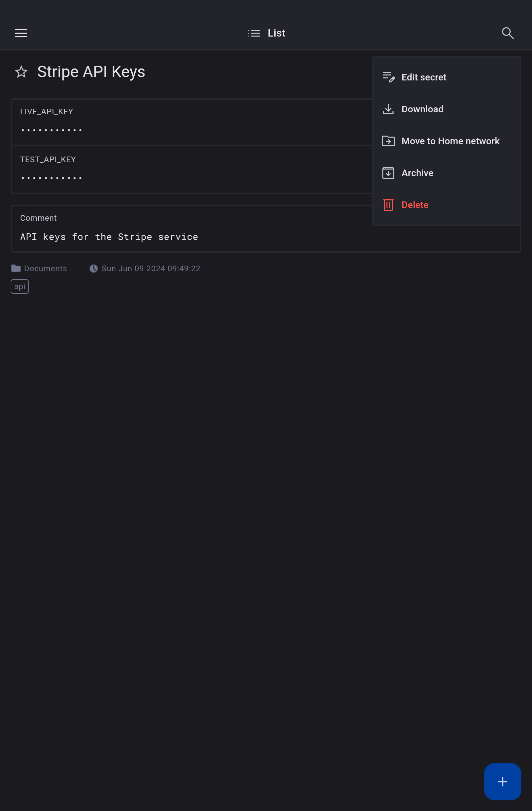Click the move-to-folder arrow icon
The height and width of the screenshot is (811, 532).
point(388,141)
